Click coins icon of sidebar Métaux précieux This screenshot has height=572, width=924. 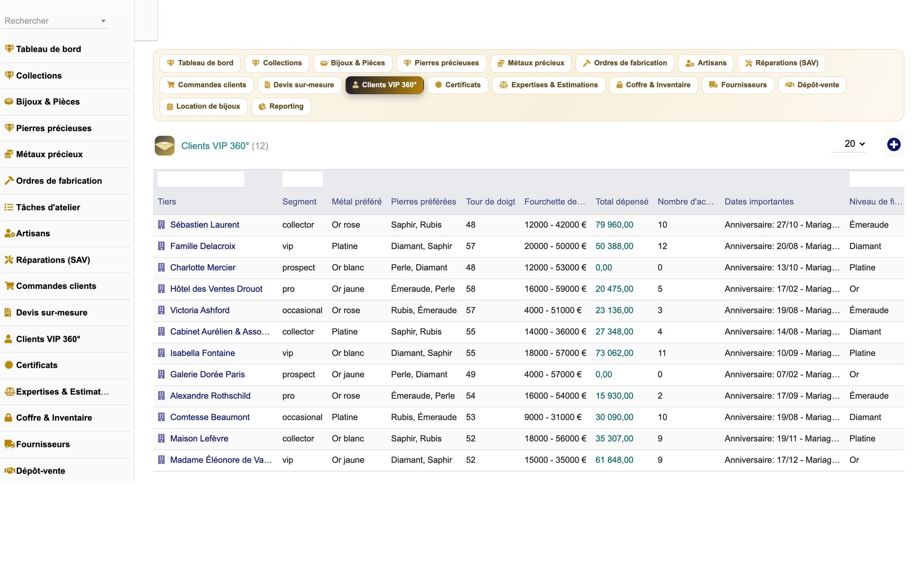pos(9,154)
